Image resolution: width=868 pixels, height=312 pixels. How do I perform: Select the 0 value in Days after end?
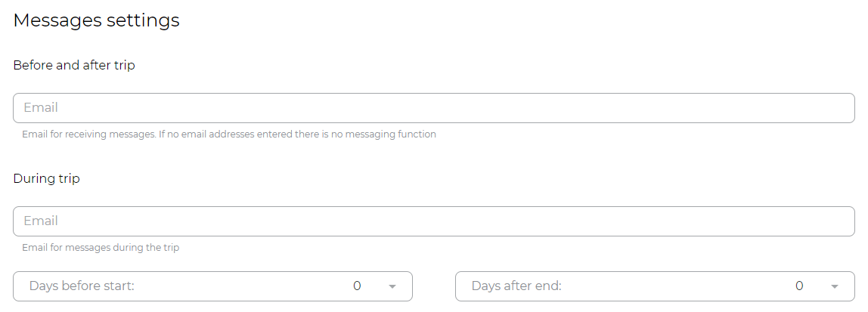coord(799,286)
